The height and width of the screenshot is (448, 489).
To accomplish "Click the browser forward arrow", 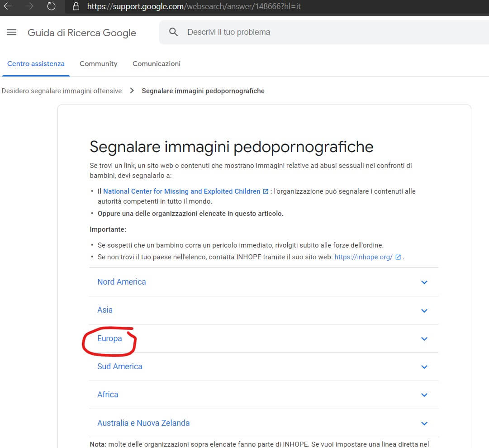I will (x=29, y=6).
